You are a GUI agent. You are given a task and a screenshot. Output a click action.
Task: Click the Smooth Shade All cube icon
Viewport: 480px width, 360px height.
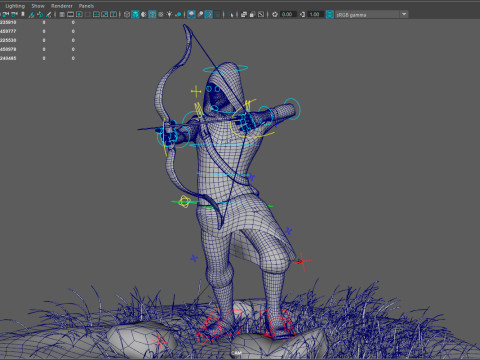point(135,14)
